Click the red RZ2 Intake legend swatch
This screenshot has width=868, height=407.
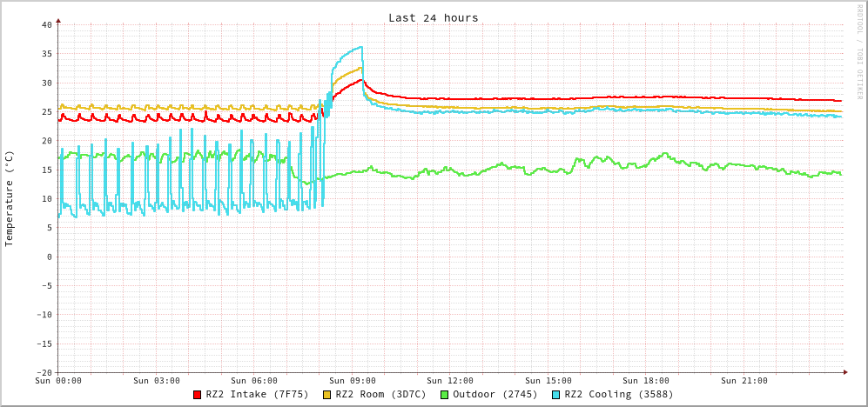pyautogui.click(x=198, y=395)
